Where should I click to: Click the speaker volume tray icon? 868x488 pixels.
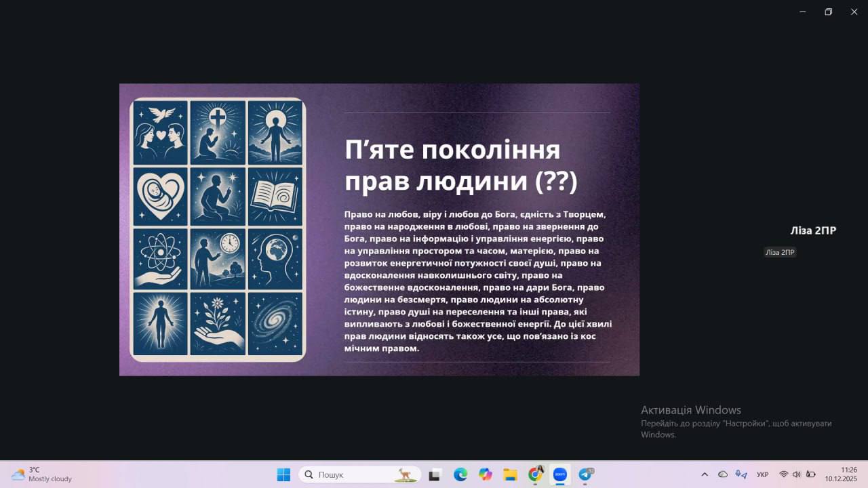click(x=797, y=474)
